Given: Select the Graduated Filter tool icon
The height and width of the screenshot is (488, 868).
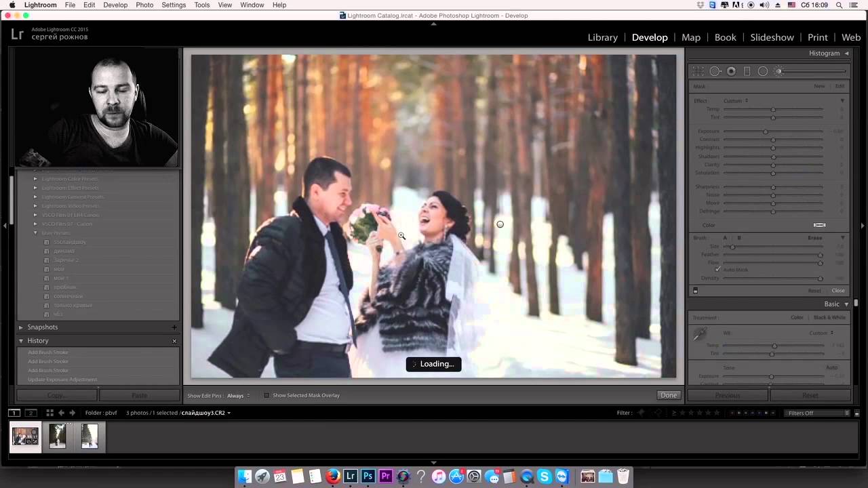Looking at the screenshot, I should (x=747, y=71).
